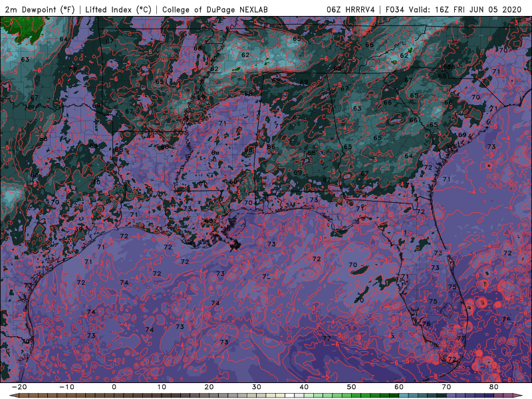Pick the color bar swatch below the 60 label
Image resolution: width=532 pixels, height=399 pixels.
404,396
